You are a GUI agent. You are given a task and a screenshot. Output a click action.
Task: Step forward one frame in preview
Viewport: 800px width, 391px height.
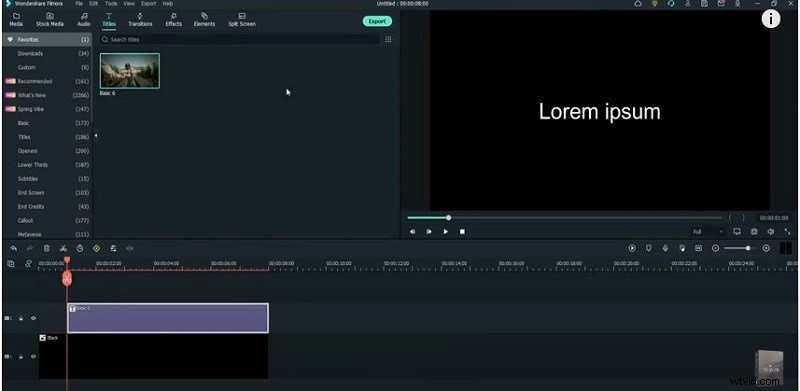[x=429, y=232]
